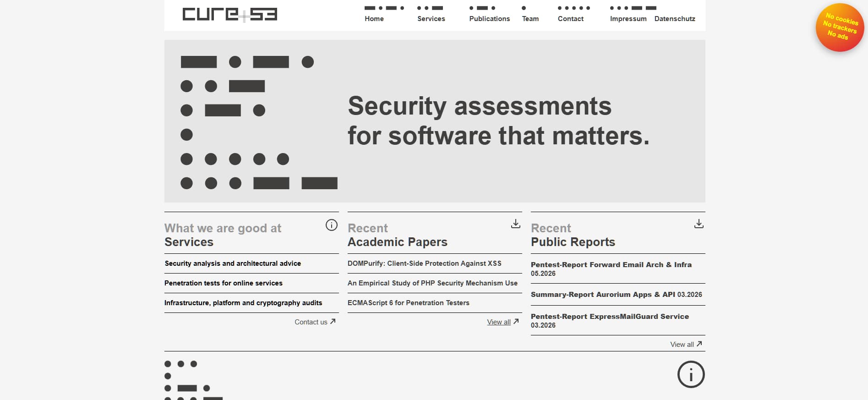Image resolution: width=868 pixels, height=400 pixels.
Task: Click the orange No cookies badge
Action: click(x=840, y=27)
